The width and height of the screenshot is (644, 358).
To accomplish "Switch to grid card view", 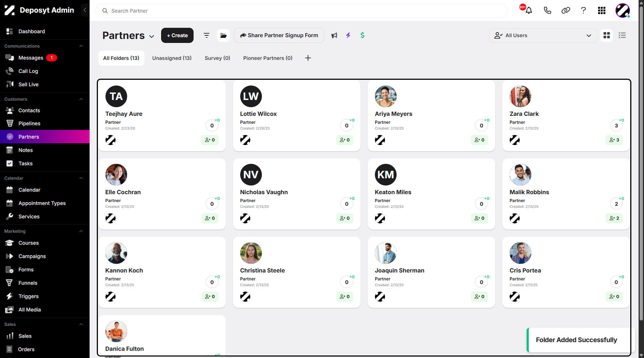I will pos(607,35).
